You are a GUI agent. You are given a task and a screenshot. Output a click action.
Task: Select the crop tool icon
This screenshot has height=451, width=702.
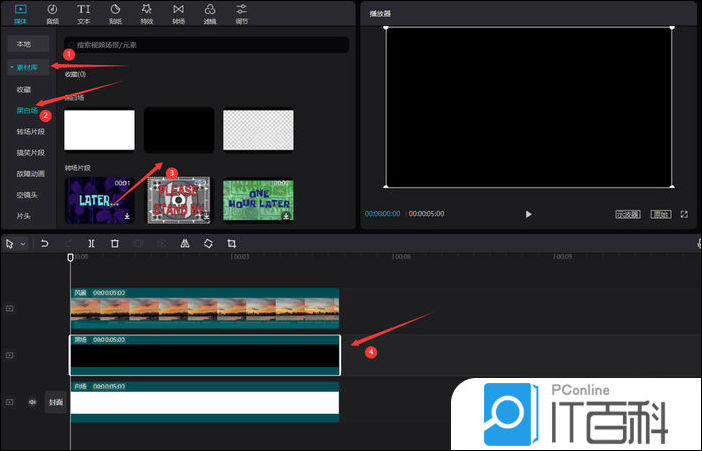[231, 243]
